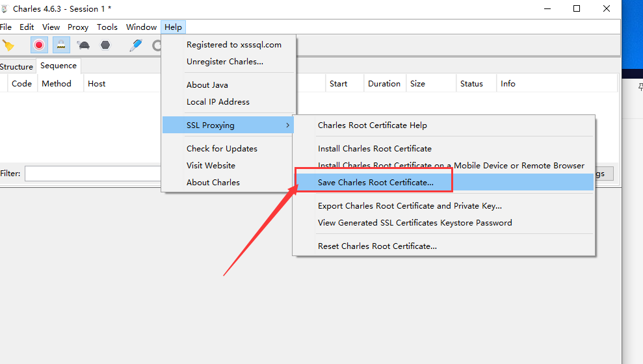Open the Tools menu

pos(107,27)
